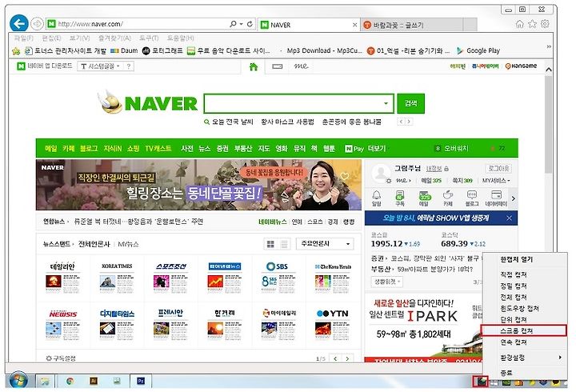Switch the newsstand to list view
The image size is (576, 392).
pos(284,244)
